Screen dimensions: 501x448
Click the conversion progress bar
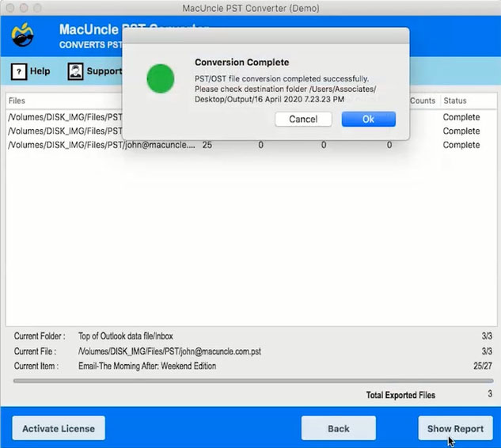pos(253,381)
